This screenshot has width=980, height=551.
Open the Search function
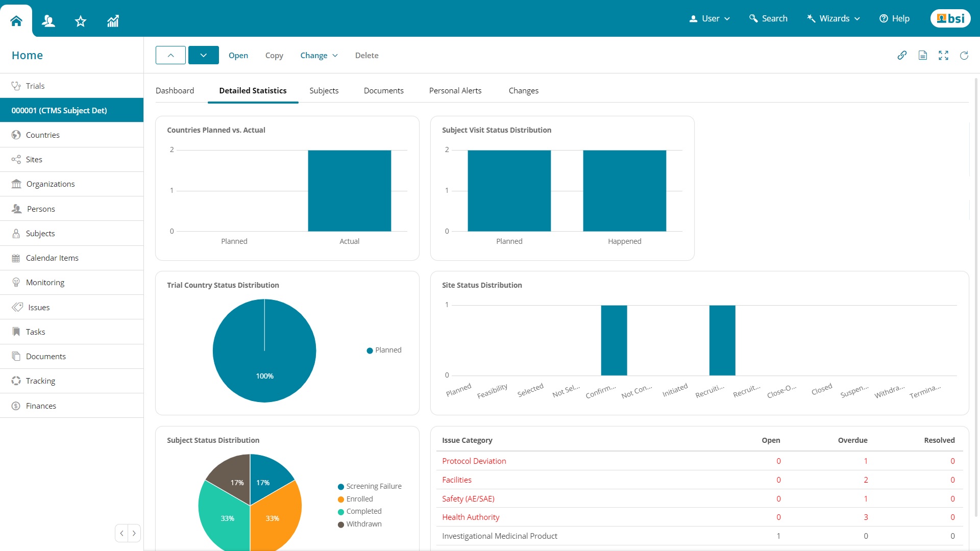[768, 18]
